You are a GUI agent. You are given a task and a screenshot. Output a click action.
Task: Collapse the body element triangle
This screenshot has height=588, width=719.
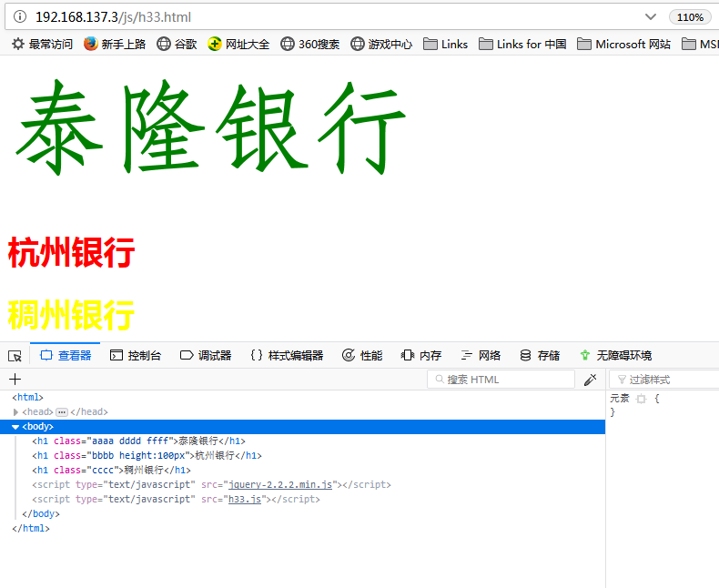click(15, 427)
